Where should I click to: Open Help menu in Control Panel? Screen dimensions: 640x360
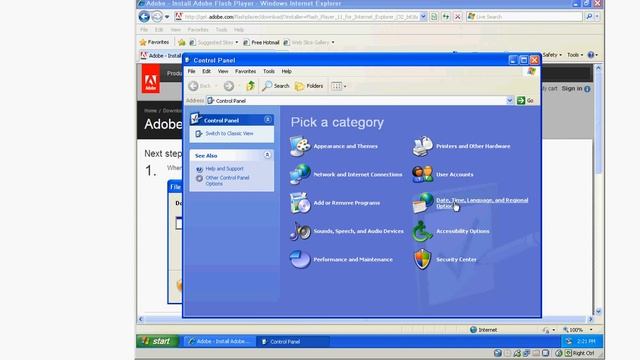point(287,71)
